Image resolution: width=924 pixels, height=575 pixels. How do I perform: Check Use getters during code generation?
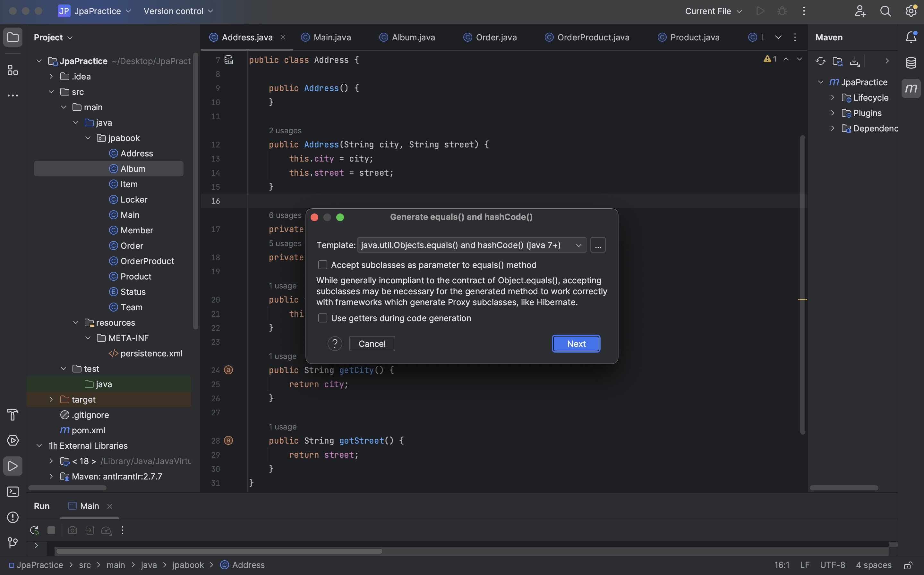coord(323,318)
